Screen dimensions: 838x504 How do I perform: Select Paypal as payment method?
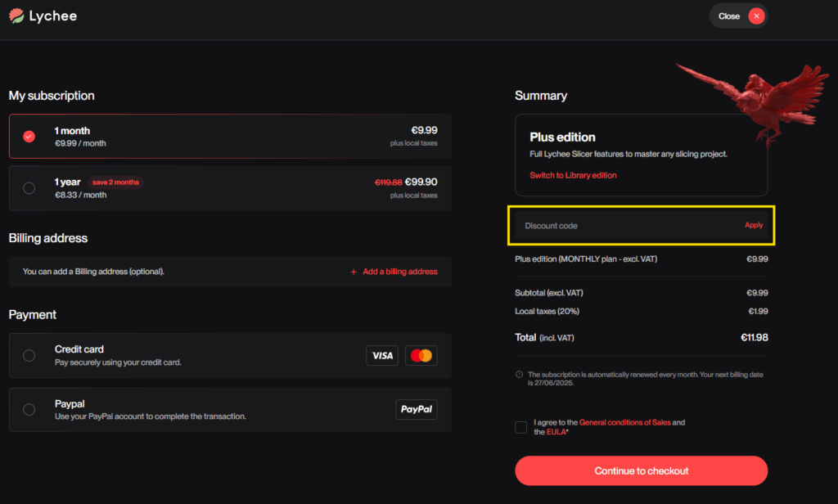29,409
